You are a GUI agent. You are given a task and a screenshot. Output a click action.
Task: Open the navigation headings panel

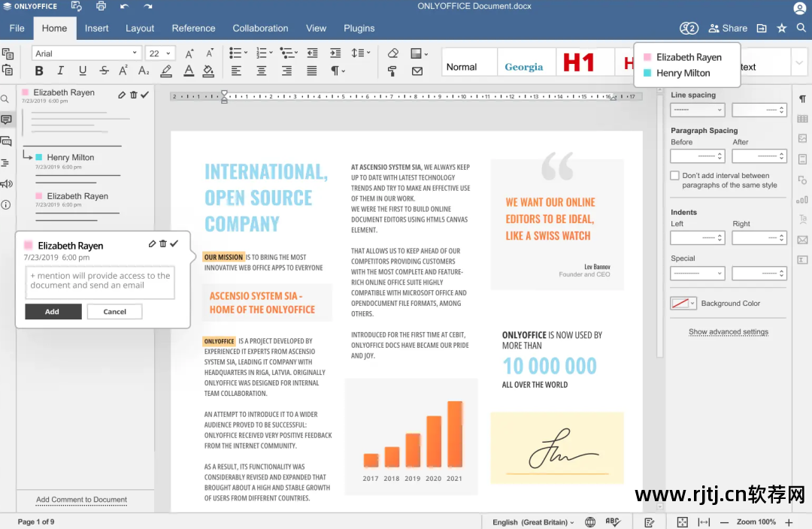[x=6, y=162]
